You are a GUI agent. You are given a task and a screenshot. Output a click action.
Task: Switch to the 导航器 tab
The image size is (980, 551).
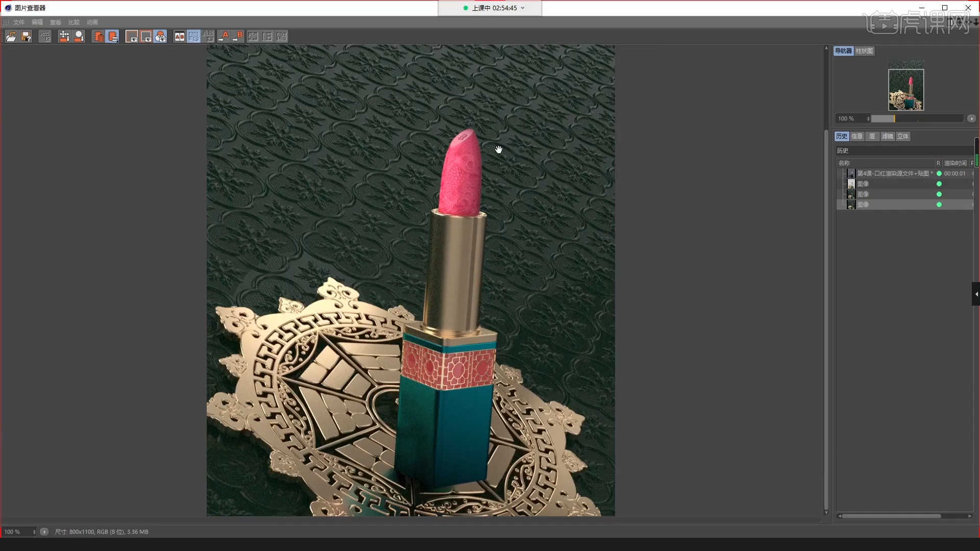point(843,51)
